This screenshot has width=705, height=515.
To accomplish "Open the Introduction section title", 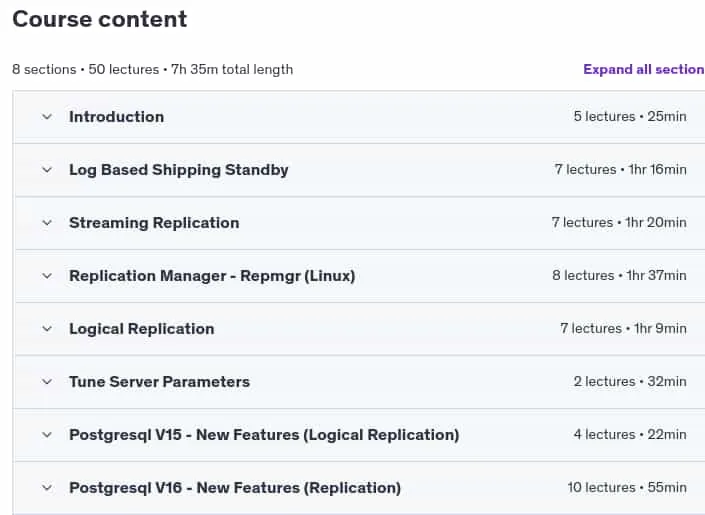I will [116, 117].
